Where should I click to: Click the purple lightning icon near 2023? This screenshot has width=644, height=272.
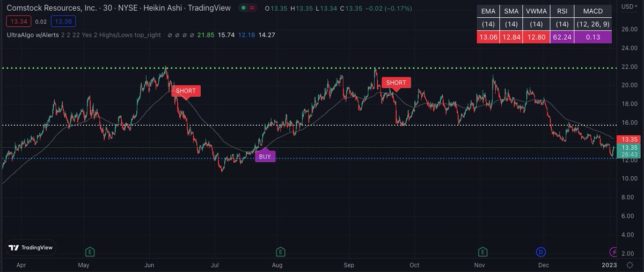613,252
